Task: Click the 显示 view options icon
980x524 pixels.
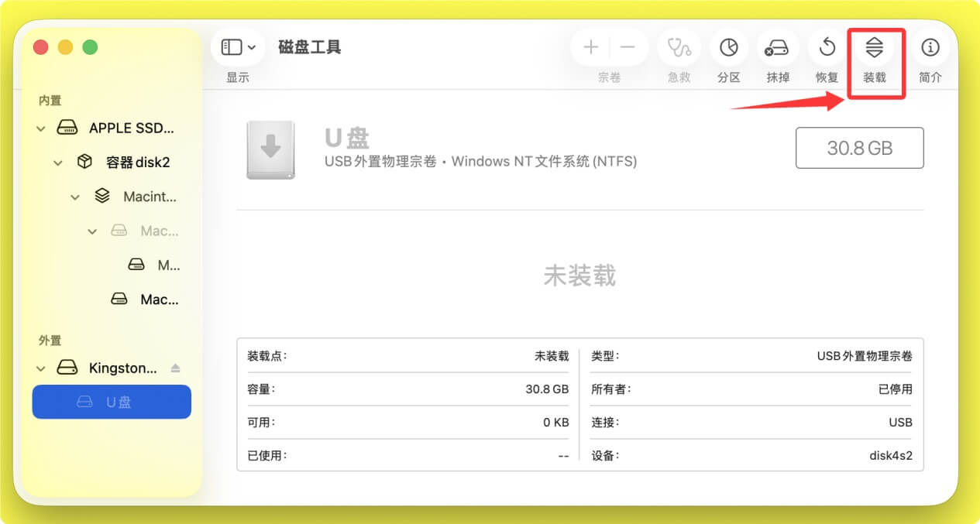Action: (x=231, y=46)
